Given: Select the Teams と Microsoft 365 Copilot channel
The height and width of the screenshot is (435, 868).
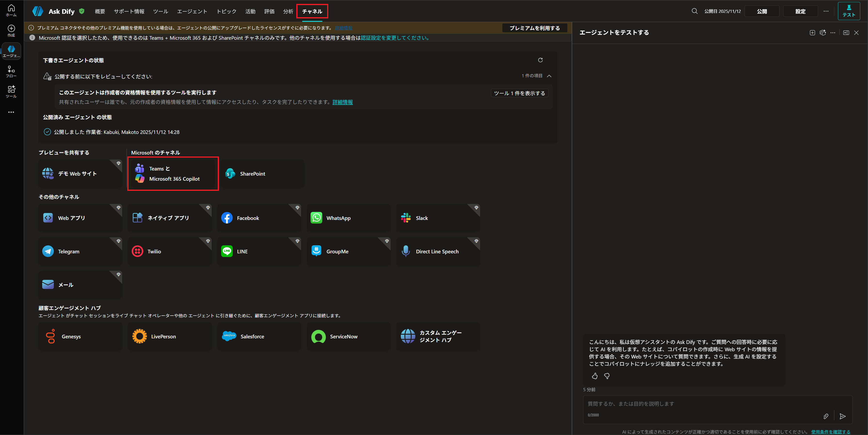Looking at the screenshot, I should [x=173, y=174].
